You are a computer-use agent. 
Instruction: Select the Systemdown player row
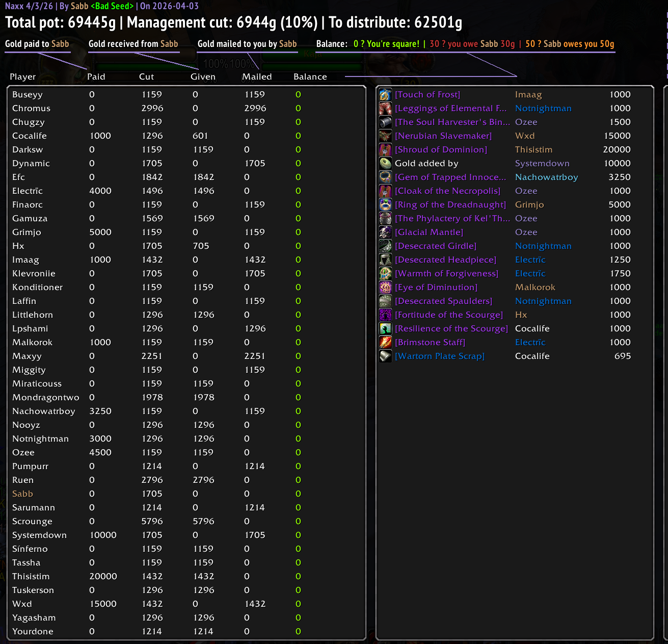[x=186, y=535]
